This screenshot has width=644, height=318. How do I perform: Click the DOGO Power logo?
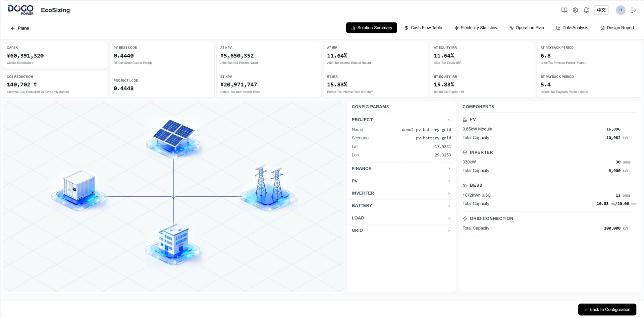[21, 10]
